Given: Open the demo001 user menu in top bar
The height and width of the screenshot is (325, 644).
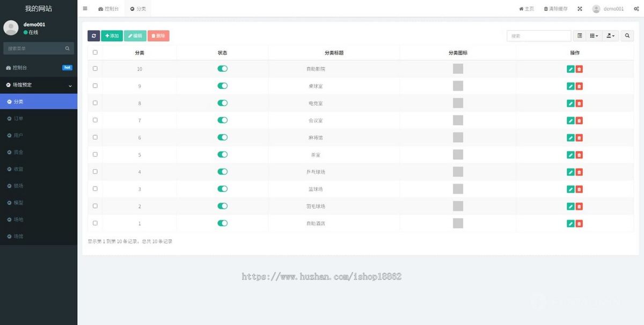Looking at the screenshot, I should [x=608, y=9].
